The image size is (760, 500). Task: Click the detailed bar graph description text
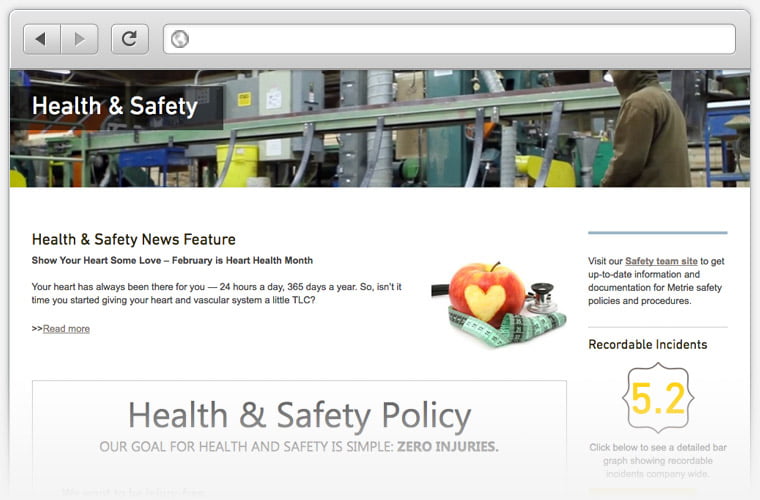point(658,460)
